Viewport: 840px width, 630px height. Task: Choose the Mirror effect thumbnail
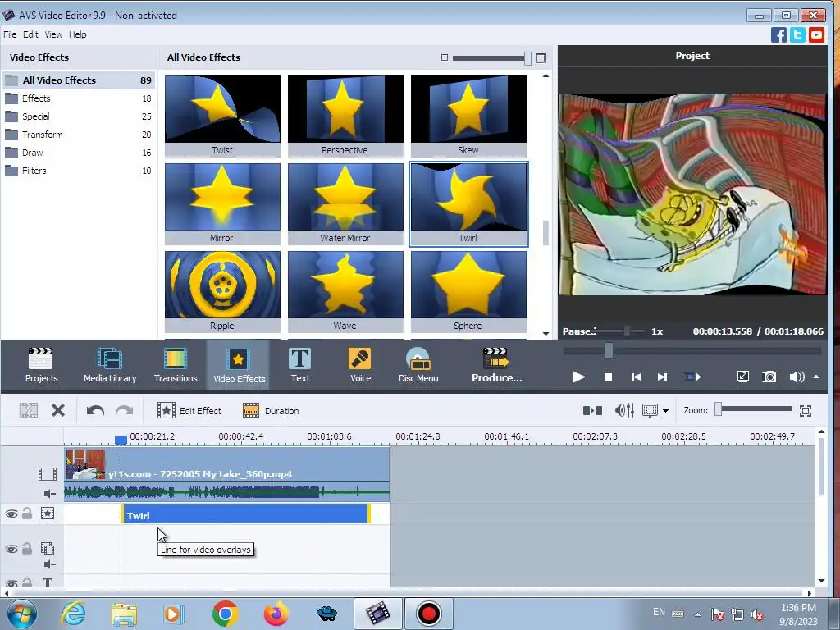(x=222, y=203)
